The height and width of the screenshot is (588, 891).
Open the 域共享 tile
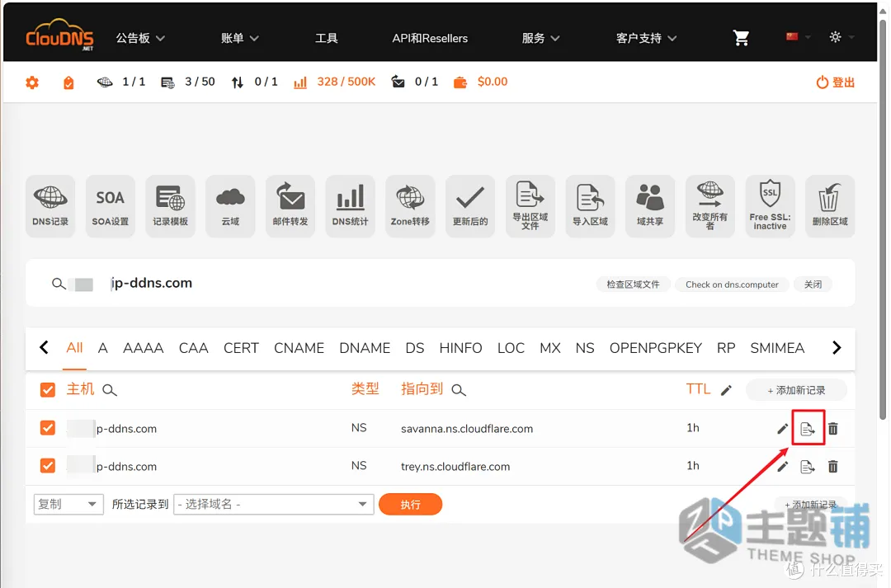point(650,205)
